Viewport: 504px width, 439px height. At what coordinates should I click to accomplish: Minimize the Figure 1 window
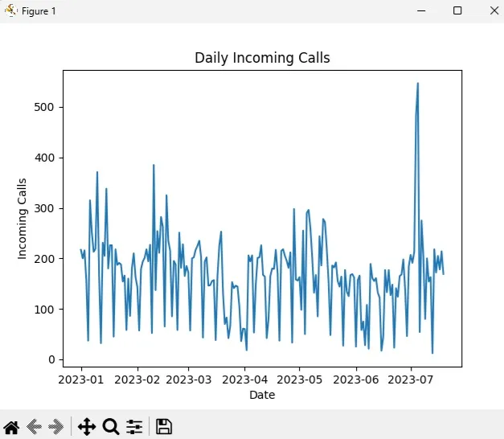(420, 10)
